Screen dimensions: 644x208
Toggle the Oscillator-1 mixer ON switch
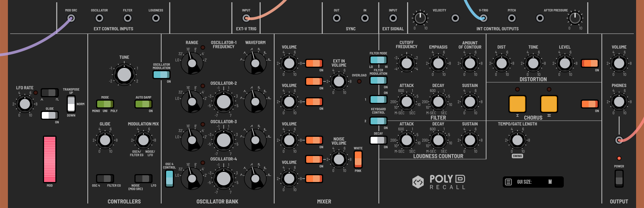pos(314,63)
